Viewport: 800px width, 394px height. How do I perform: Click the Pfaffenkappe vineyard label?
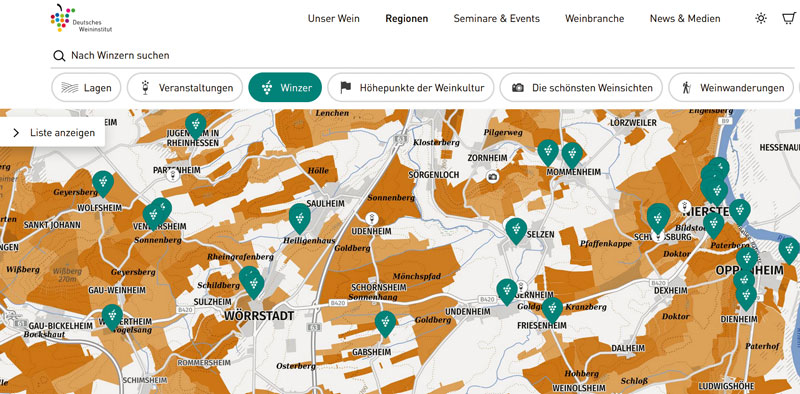click(606, 243)
